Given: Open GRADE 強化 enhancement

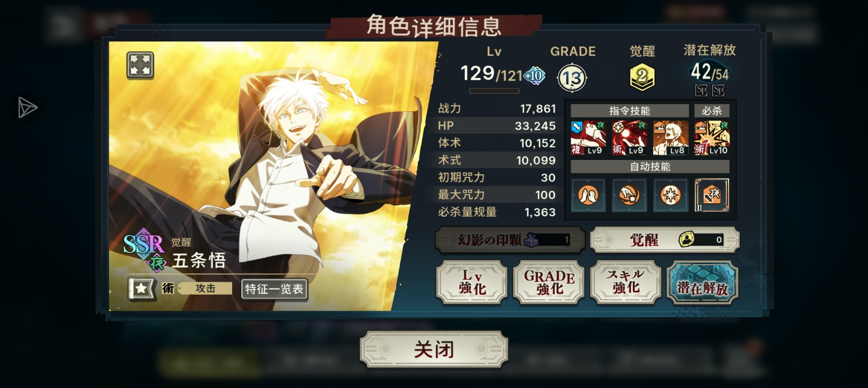Looking at the screenshot, I should [549, 282].
